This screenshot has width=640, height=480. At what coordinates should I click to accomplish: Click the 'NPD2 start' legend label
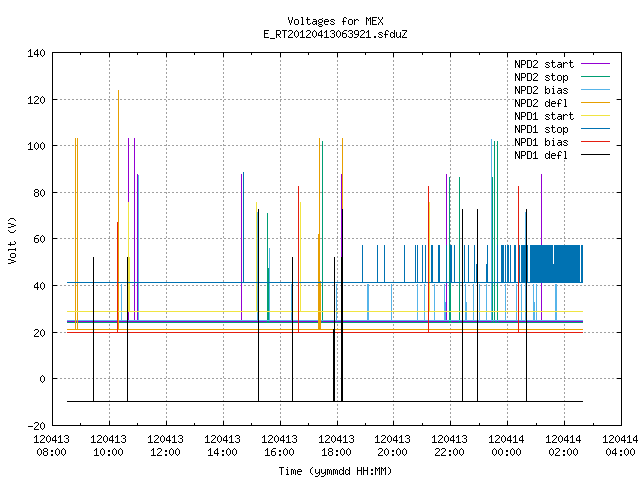click(544, 64)
